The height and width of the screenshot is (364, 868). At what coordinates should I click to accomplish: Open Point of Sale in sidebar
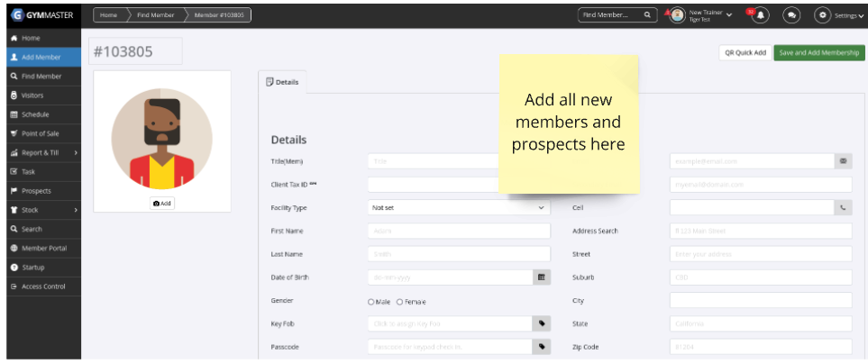click(x=41, y=133)
